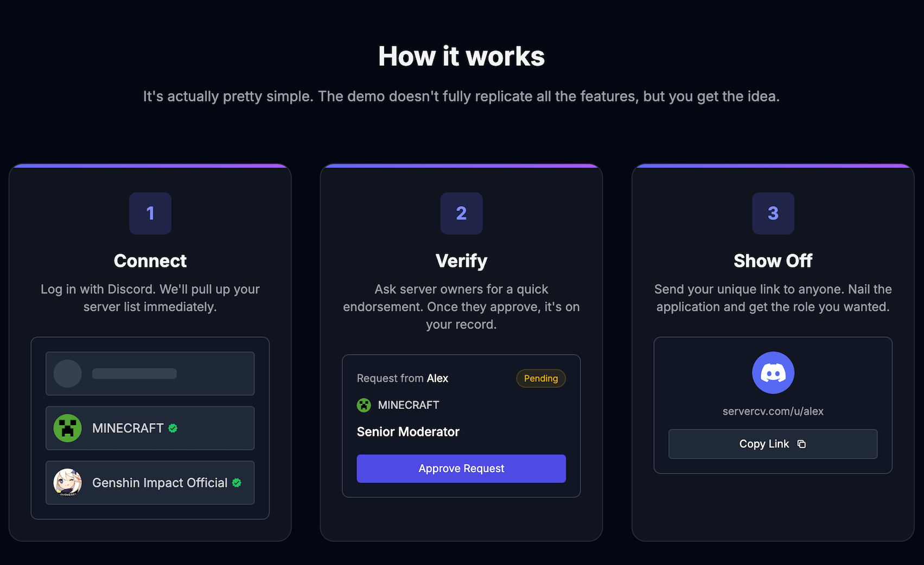924x565 pixels.
Task: Click the step 1 number badge
Action: [x=150, y=214]
